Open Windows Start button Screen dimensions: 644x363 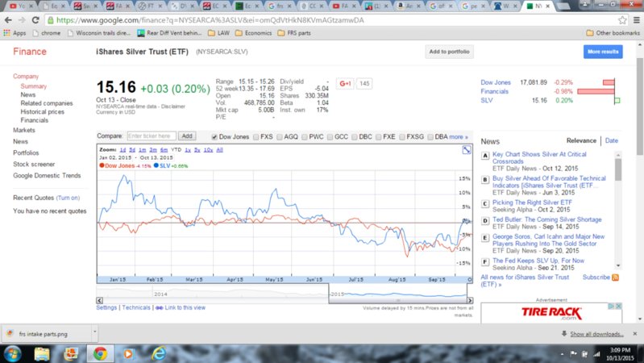point(12,353)
